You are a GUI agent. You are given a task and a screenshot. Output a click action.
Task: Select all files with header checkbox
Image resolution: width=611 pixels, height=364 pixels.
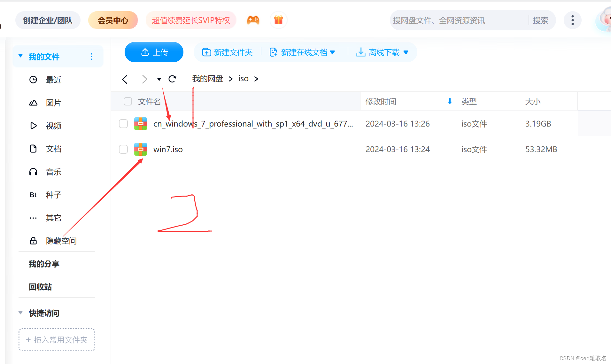(128, 101)
